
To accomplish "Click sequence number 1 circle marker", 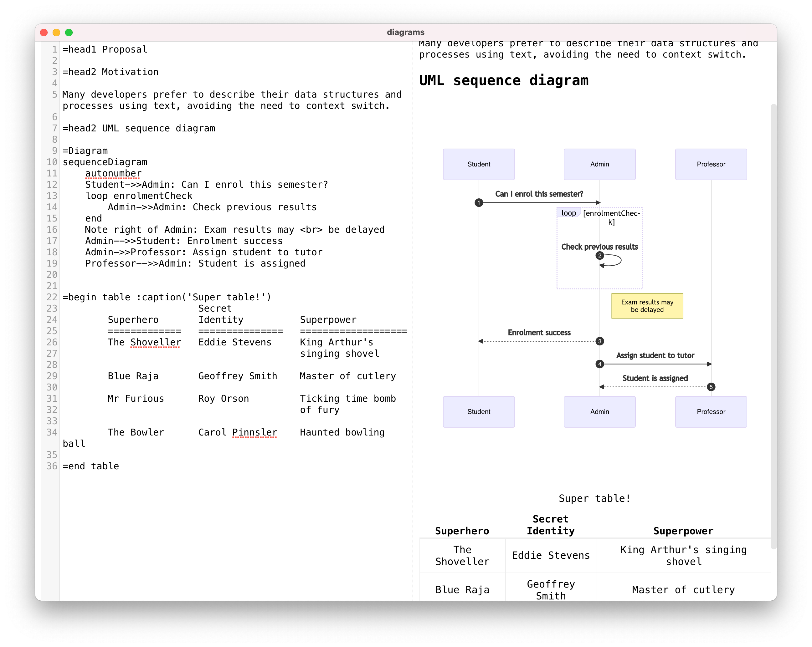I will click(479, 202).
